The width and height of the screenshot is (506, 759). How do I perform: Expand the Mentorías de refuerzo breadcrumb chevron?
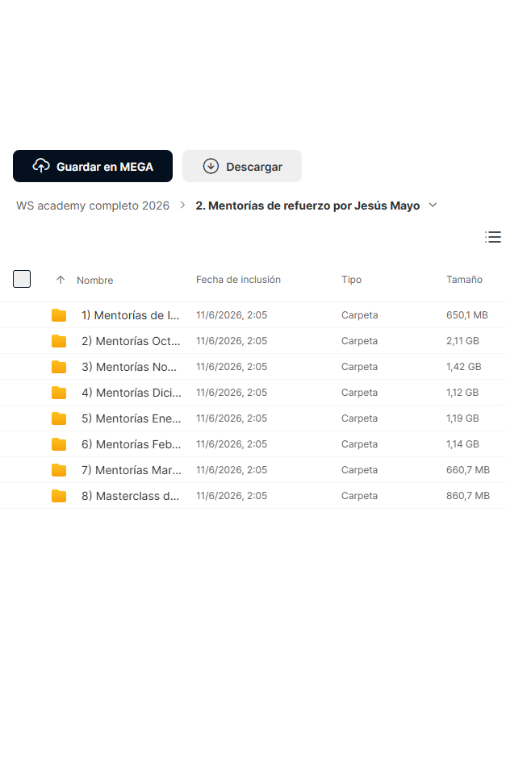click(433, 205)
